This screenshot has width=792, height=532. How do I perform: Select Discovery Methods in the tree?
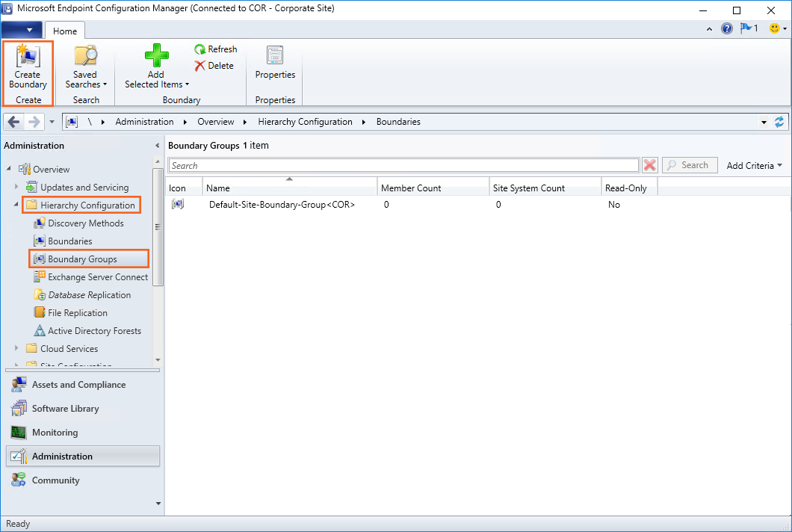click(x=85, y=223)
